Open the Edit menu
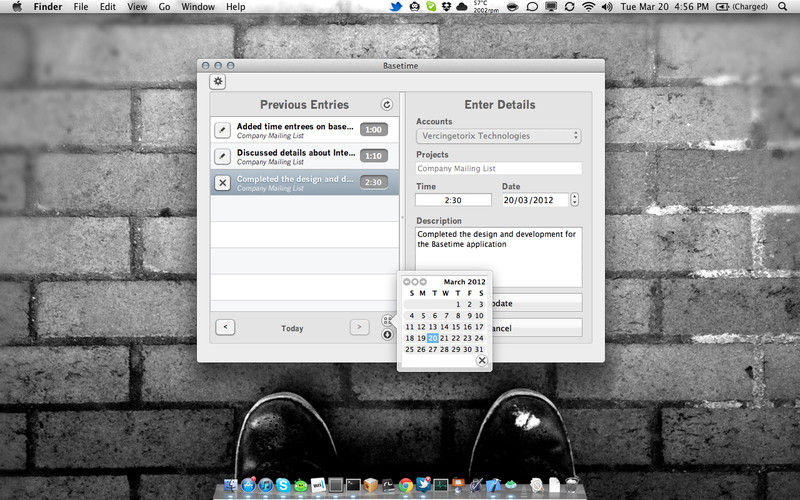The image size is (800, 500). (x=108, y=7)
